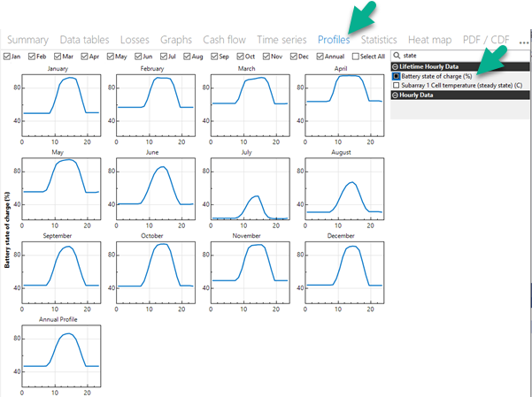The image size is (532, 397).
Task: Select the Time series tab
Action: 281,40
